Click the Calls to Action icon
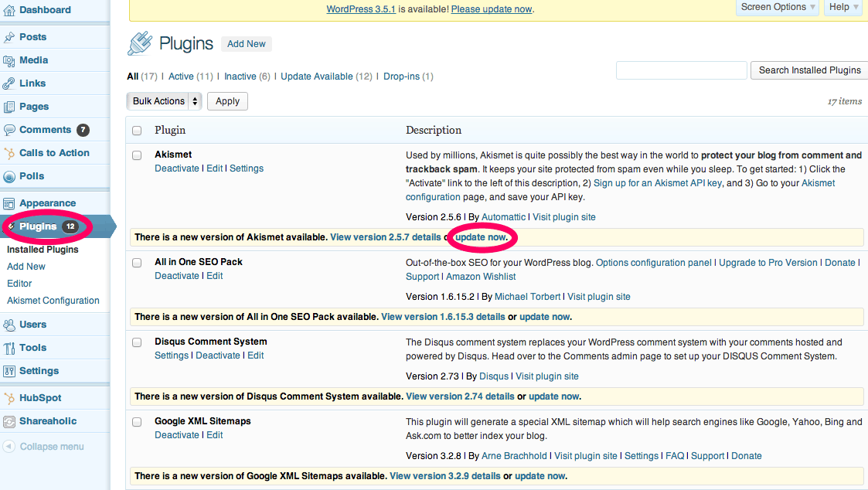 tap(9, 153)
